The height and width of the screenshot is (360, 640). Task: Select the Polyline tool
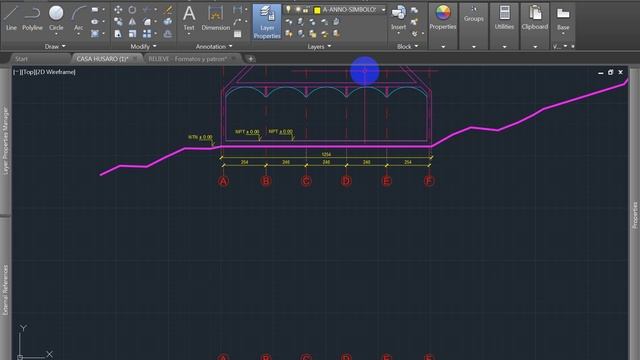(x=32, y=18)
